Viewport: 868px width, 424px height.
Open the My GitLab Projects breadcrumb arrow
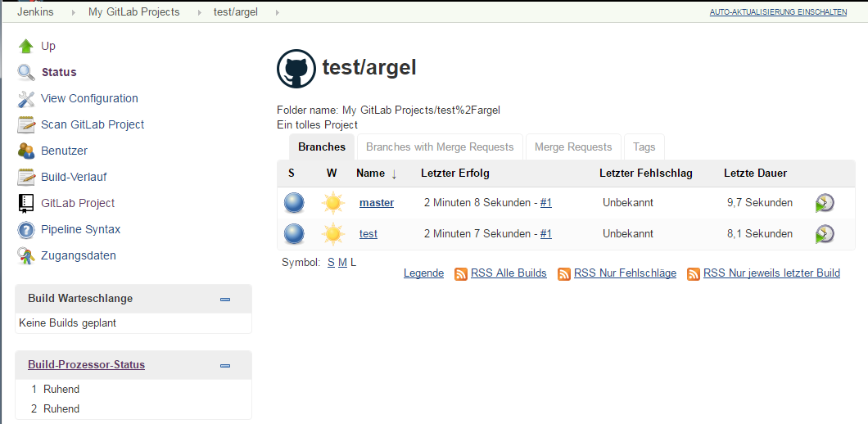[199, 12]
